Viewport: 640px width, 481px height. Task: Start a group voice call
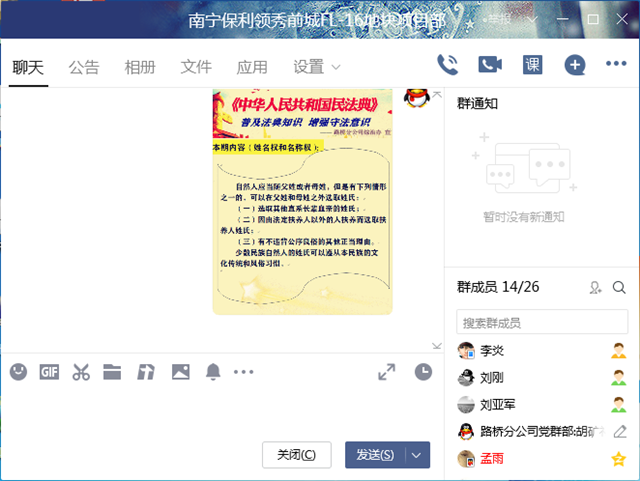[x=448, y=65]
